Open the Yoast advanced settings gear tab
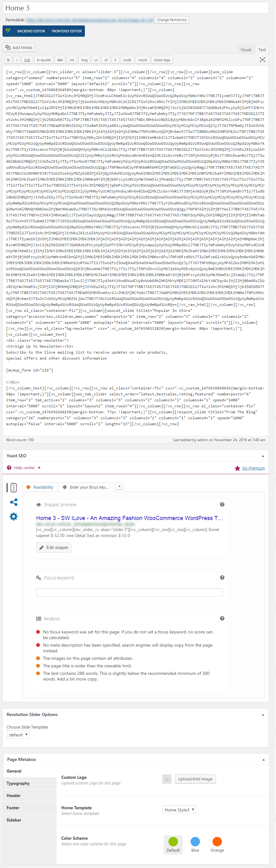The width and height of the screenshot is (276, 868). [x=14, y=516]
